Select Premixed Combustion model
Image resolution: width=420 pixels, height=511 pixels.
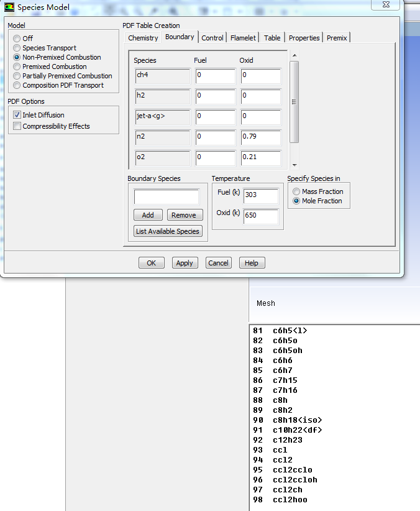(17, 67)
